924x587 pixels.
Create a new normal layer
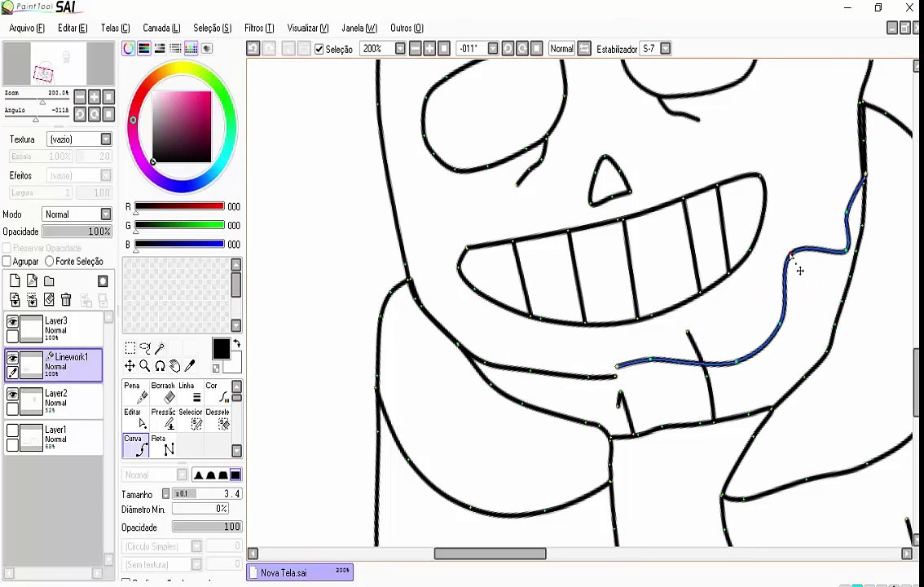point(15,281)
